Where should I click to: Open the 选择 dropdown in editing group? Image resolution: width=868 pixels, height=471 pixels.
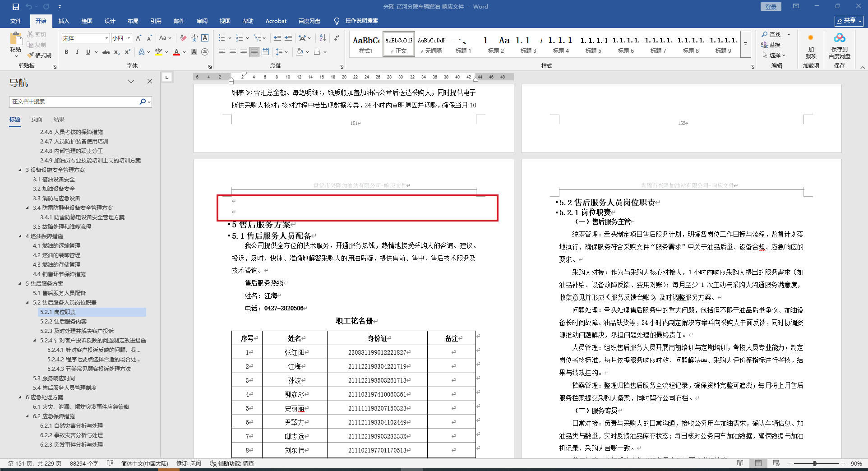click(x=774, y=55)
